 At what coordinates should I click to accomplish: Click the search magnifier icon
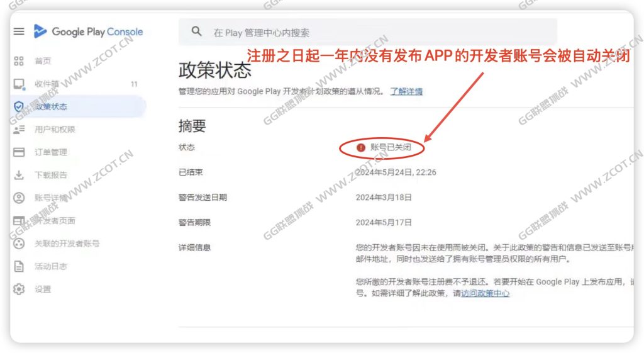pos(197,31)
